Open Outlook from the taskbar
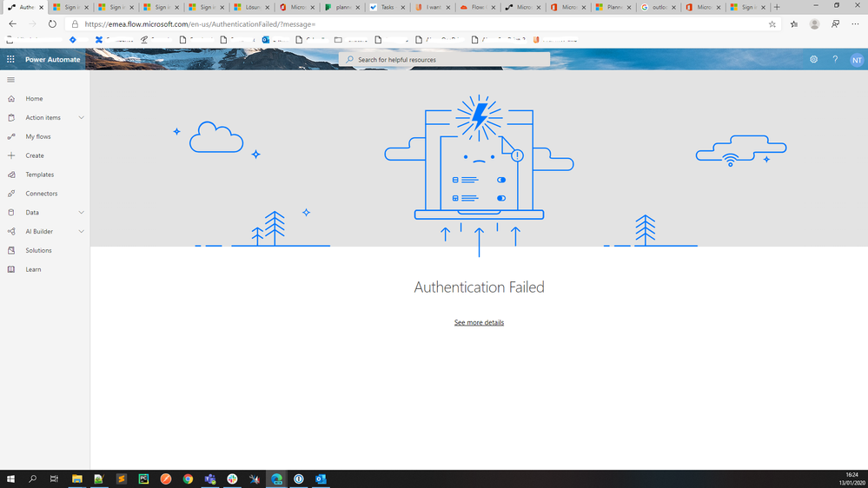The height and width of the screenshot is (488, 868). pyautogui.click(x=321, y=479)
